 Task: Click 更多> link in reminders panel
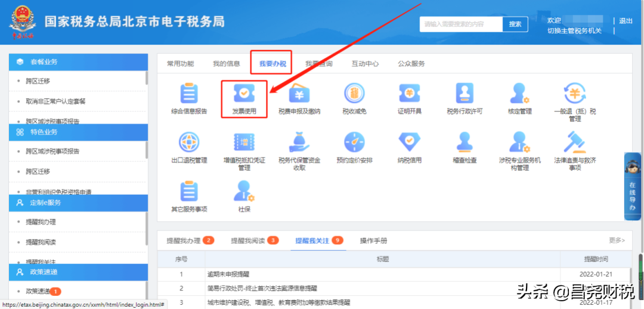coord(617,240)
